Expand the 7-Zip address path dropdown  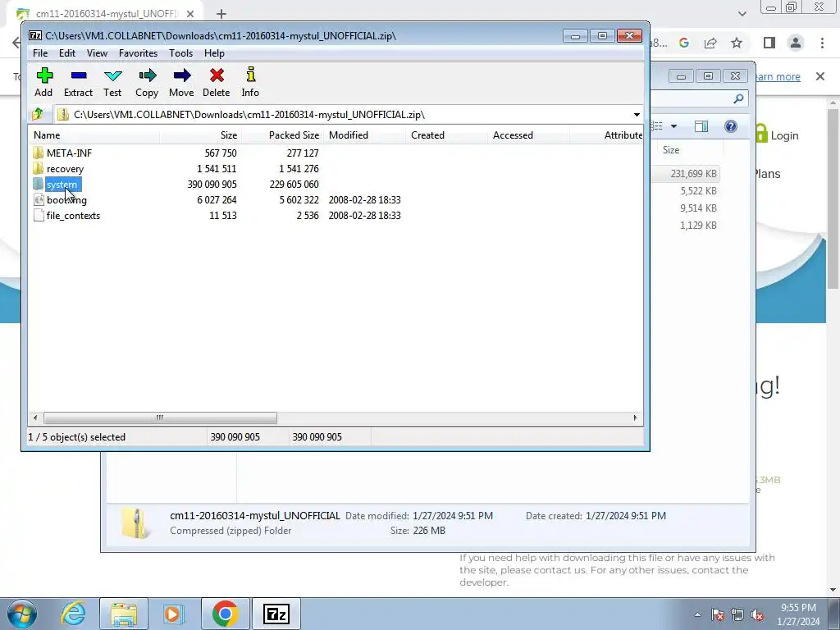click(x=637, y=115)
